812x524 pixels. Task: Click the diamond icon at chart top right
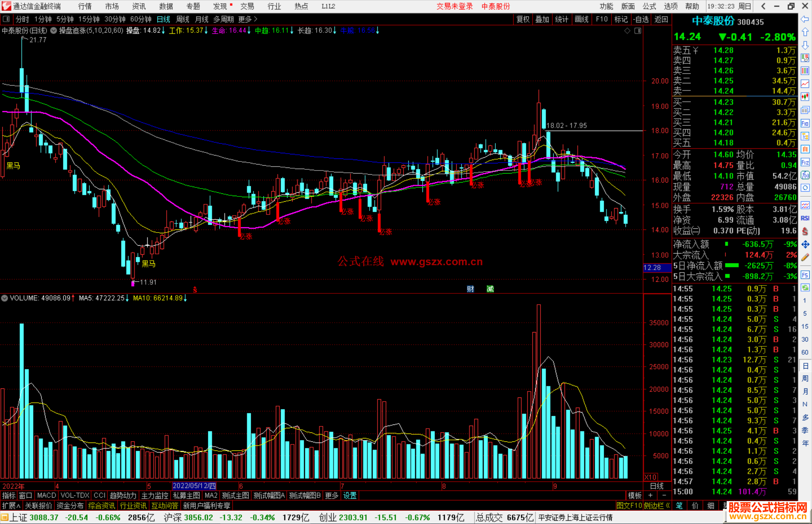627,31
